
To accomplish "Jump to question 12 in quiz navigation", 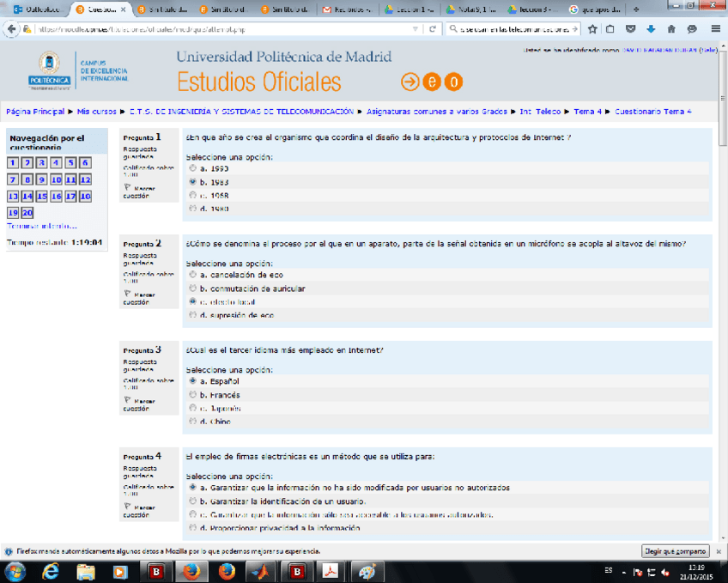I will click(x=85, y=179).
